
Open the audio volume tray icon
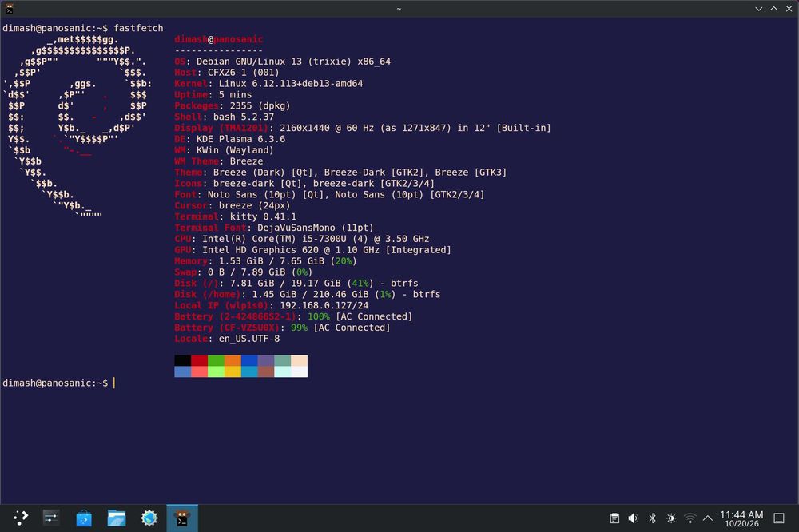tap(634, 518)
